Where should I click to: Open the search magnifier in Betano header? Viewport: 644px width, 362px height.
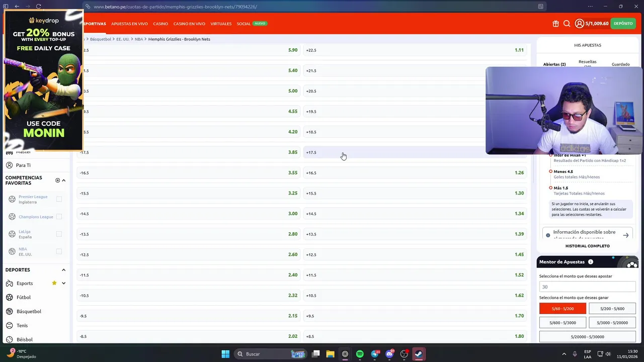click(567, 24)
